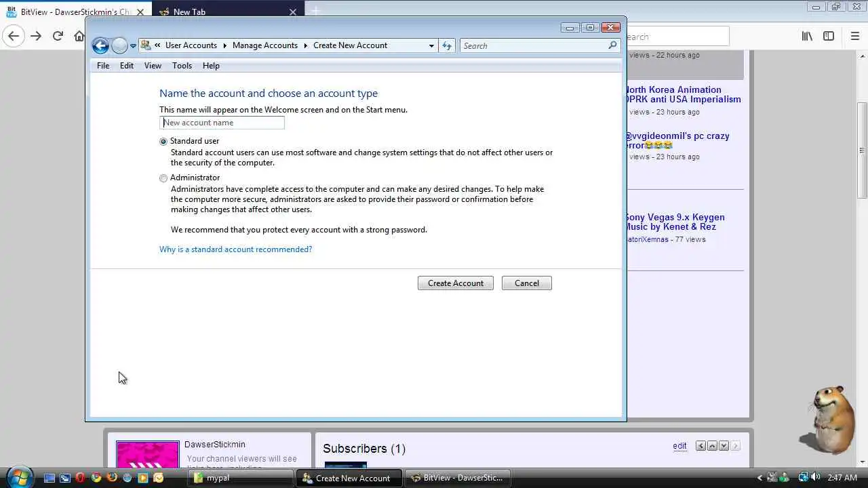Switch to BitView taskbar button

coord(458,478)
